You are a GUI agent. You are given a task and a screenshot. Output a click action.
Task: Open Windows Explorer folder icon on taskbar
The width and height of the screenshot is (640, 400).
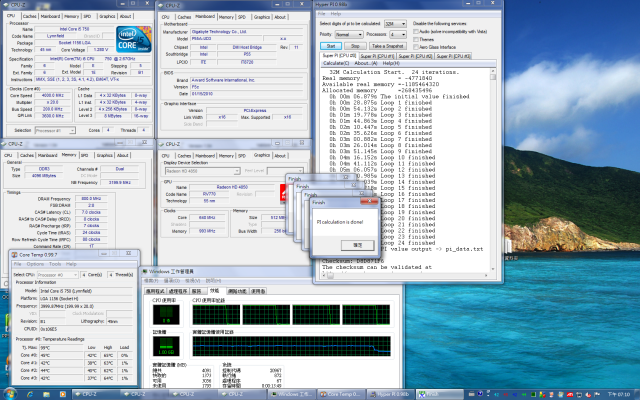[x=46, y=394]
